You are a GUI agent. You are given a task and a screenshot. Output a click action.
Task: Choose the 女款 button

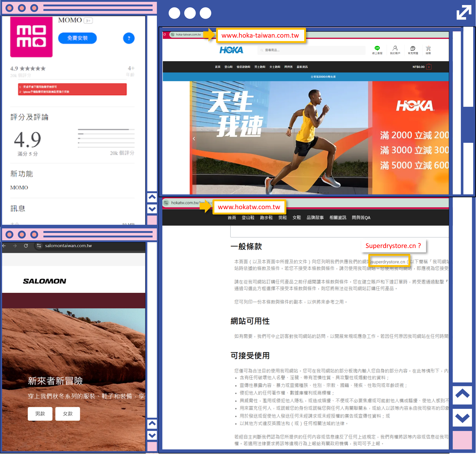68,414
